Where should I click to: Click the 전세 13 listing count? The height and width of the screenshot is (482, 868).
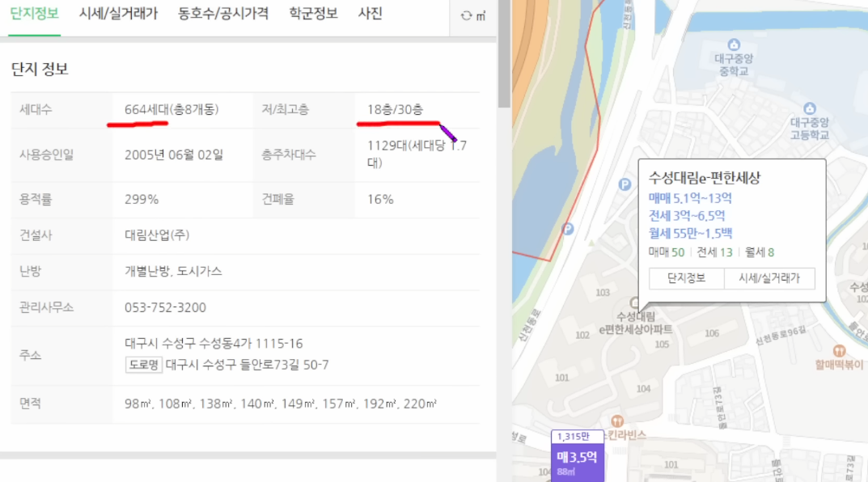click(x=714, y=252)
